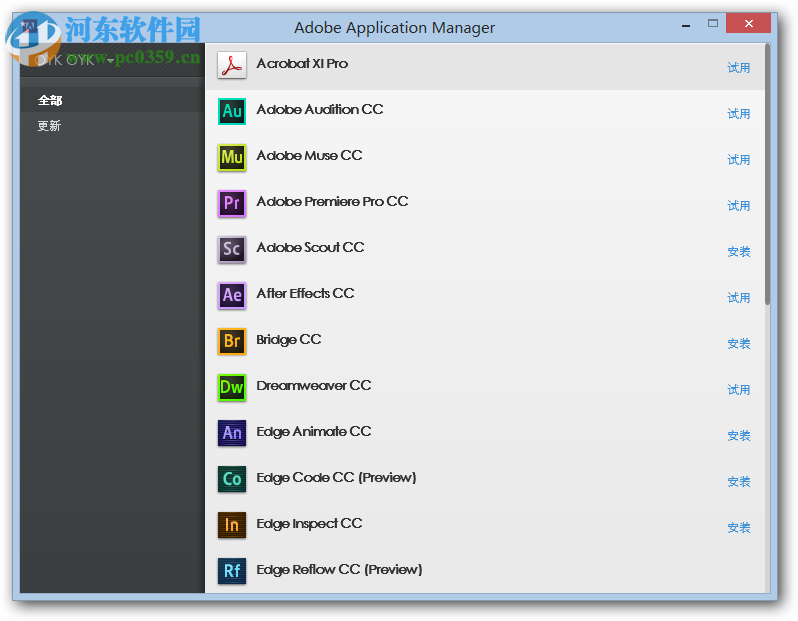Viewport: 798px width, 621px height.
Task: Click the Acrobat XI Pro name text
Action: click(302, 64)
